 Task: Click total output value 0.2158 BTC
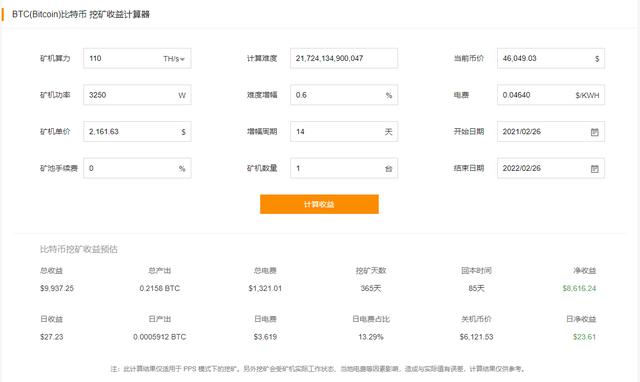tap(160, 289)
